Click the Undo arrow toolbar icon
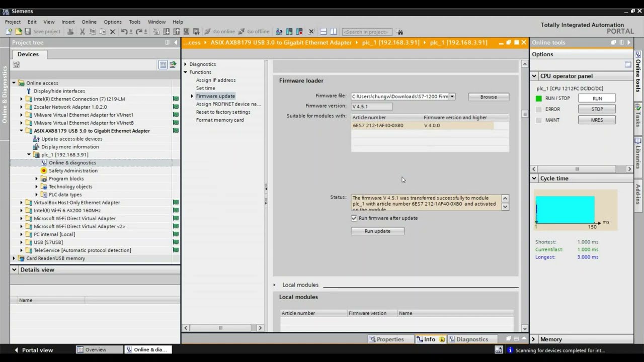The width and height of the screenshot is (644, 362). tap(124, 31)
